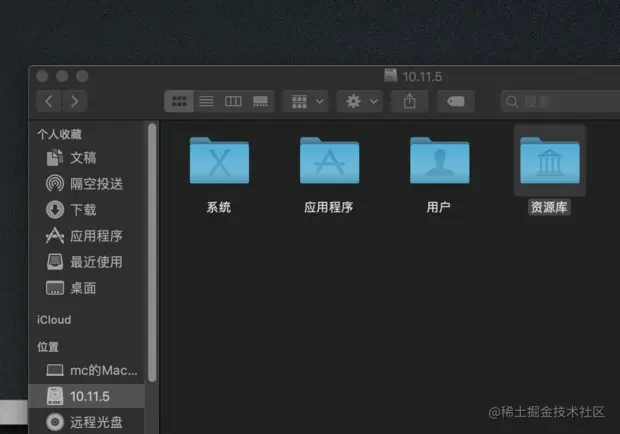Click the Edit Tags button
Viewport: 620px width, 434px height.
coord(456,101)
